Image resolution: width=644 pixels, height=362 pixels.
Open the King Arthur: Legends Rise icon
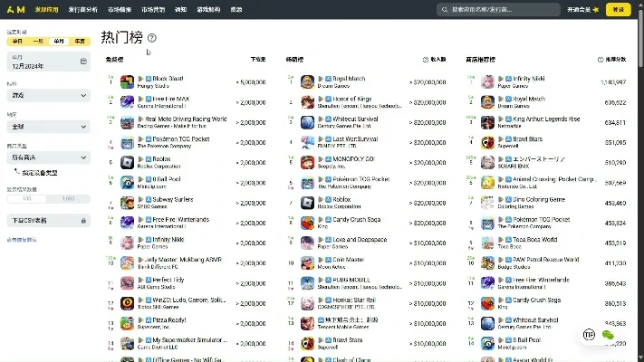click(487, 122)
